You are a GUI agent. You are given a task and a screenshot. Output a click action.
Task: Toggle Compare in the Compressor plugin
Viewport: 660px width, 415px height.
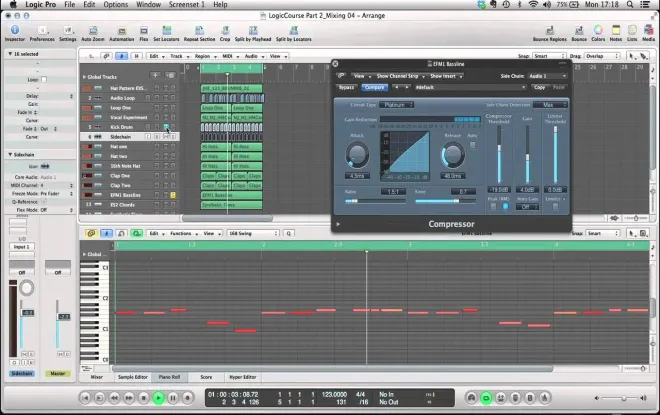374,87
